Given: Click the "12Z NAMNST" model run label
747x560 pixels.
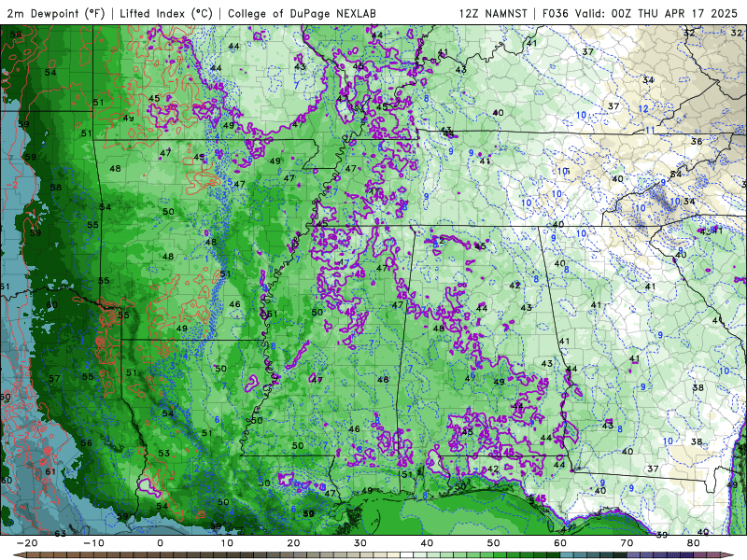Looking at the screenshot, I should click(x=493, y=13).
